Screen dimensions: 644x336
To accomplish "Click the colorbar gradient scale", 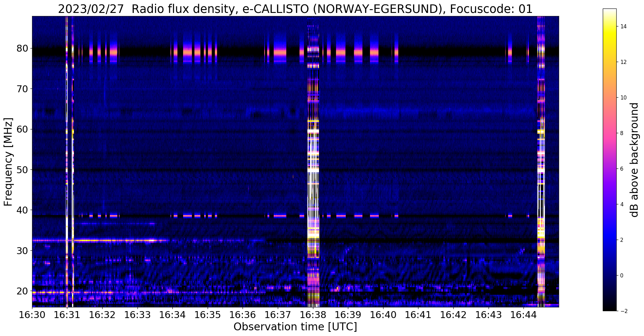I will point(609,160).
